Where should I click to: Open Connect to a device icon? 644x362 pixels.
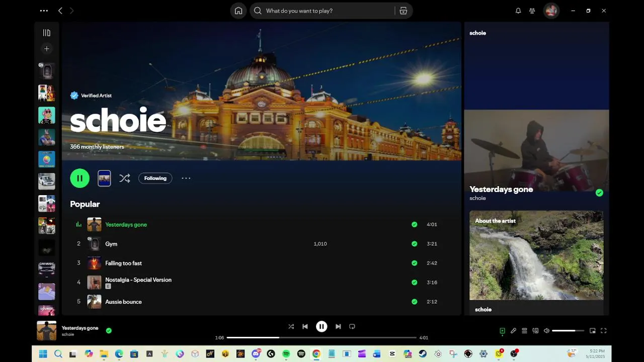tap(535, 330)
